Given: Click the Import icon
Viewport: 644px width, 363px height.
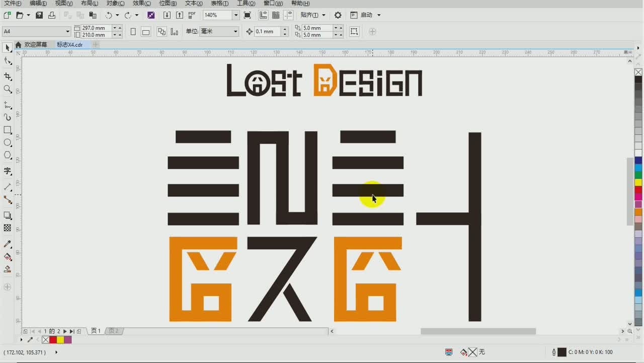Looking at the screenshot, I should point(167,15).
